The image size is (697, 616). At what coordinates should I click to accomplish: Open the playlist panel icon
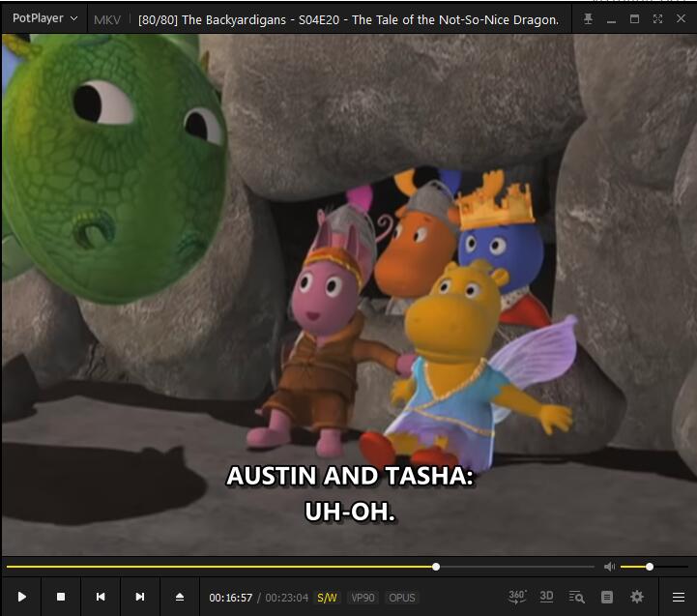click(607, 597)
